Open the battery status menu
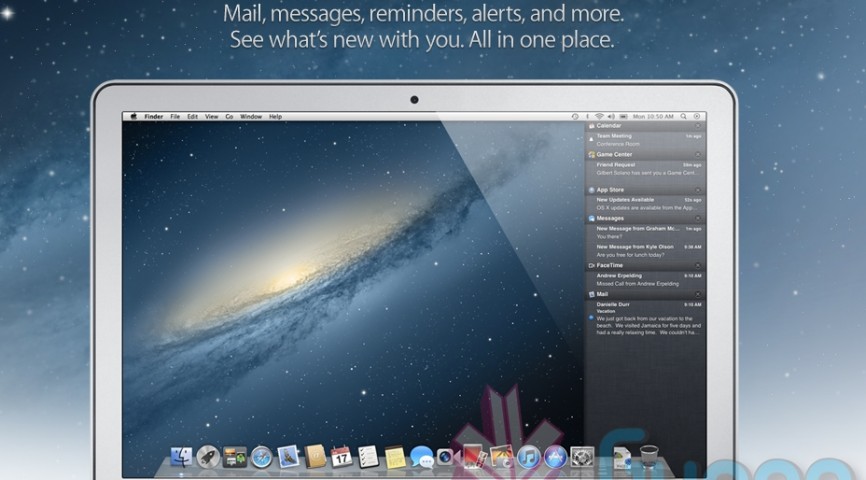The image size is (866, 480). click(623, 116)
